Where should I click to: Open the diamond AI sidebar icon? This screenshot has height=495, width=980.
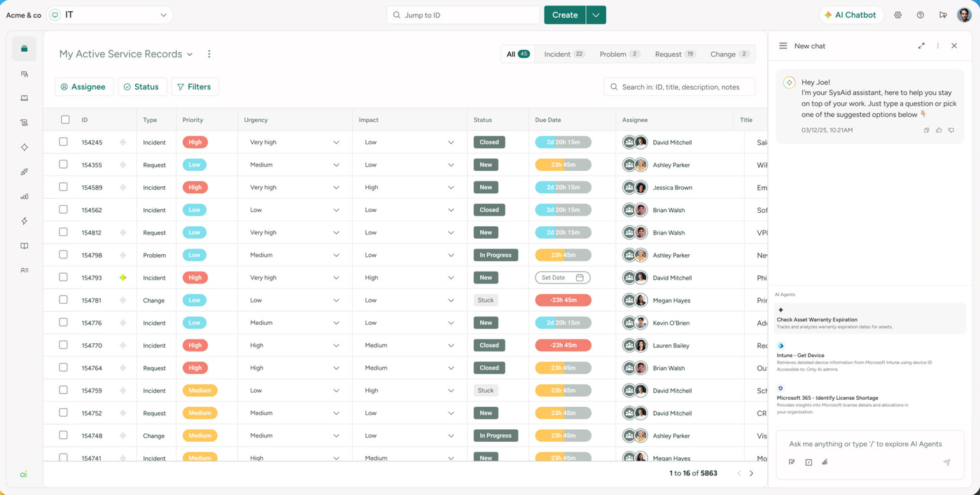point(24,148)
